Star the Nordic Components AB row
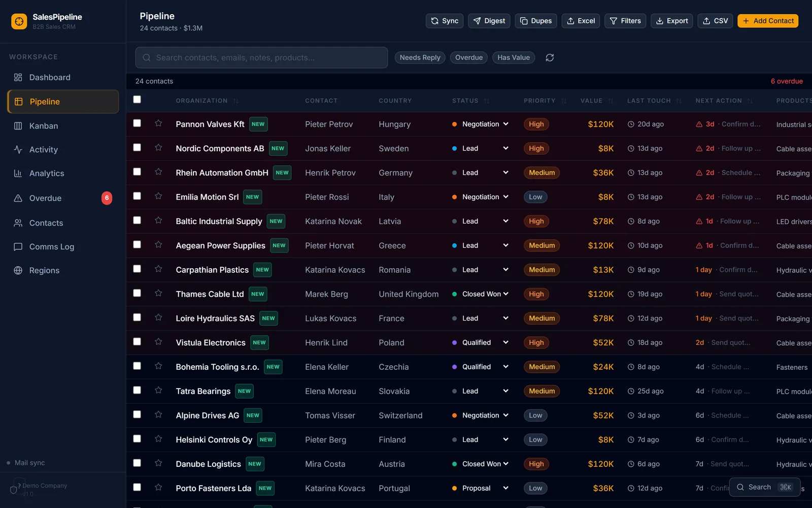 pyautogui.click(x=158, y=148)
